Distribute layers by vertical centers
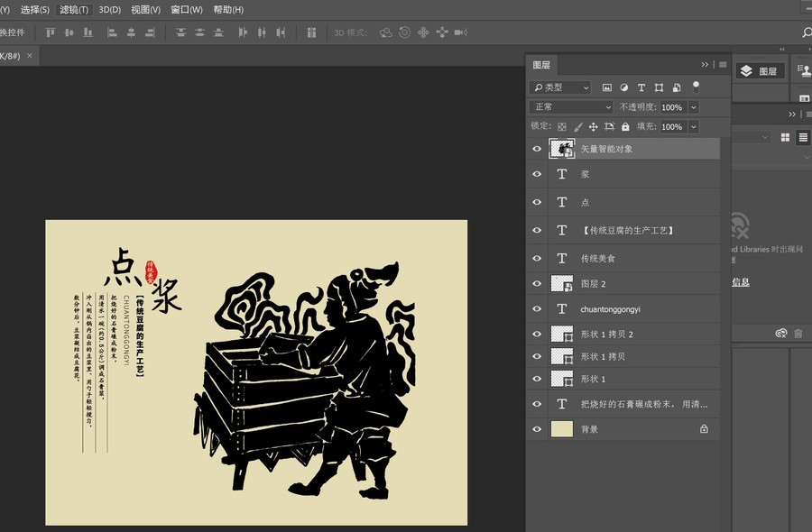 pos(199,32)
